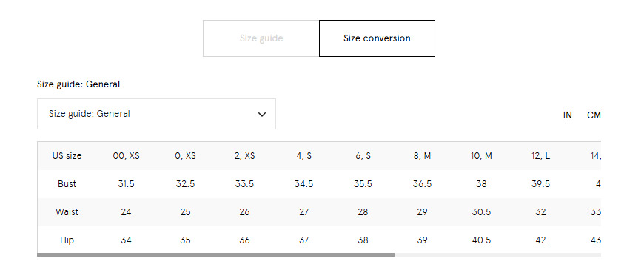Click the US size row header

[67, 156]
